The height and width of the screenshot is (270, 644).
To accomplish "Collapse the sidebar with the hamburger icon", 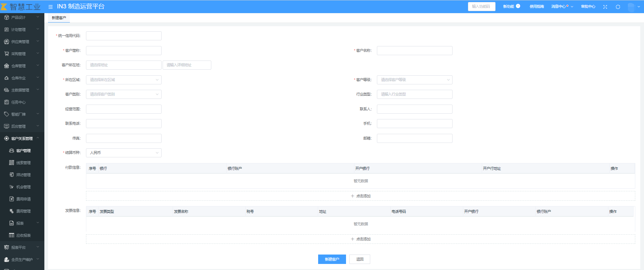I will pos(50,7).
